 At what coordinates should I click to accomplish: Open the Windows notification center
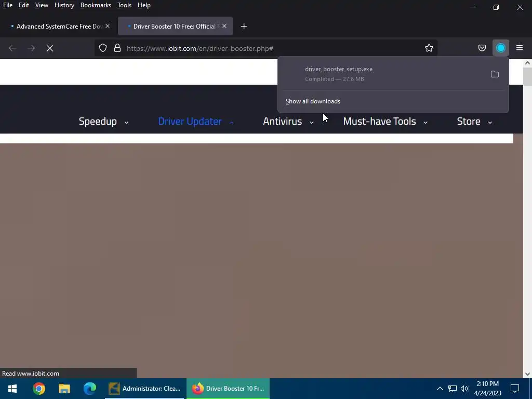click(515, 389)
